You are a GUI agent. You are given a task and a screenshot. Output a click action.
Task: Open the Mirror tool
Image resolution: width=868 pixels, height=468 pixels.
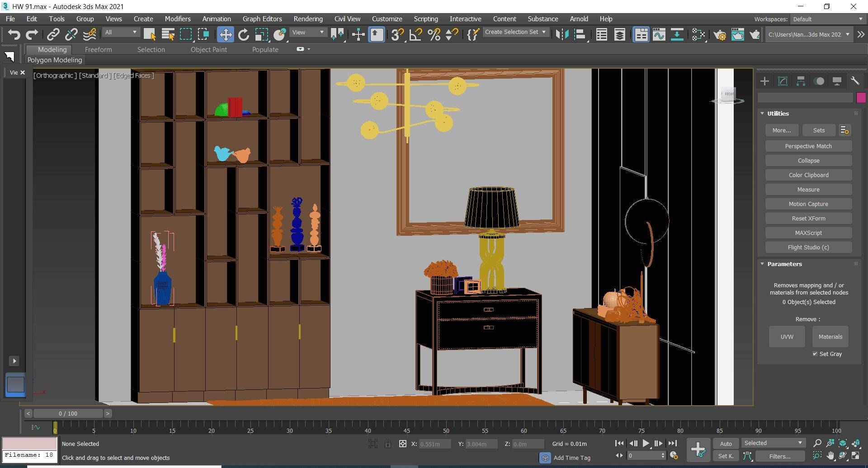pyautogui.click(x=563, y=34)
